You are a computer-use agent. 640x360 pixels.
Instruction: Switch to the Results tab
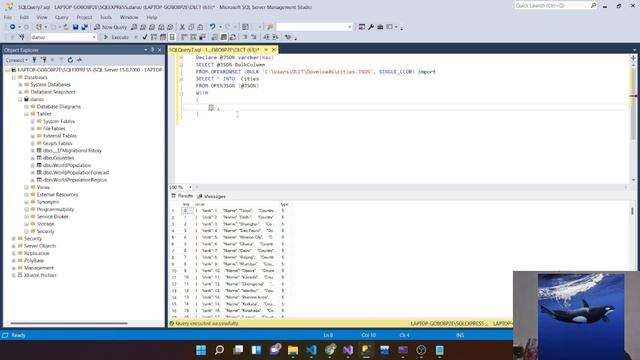pos(182,196)
